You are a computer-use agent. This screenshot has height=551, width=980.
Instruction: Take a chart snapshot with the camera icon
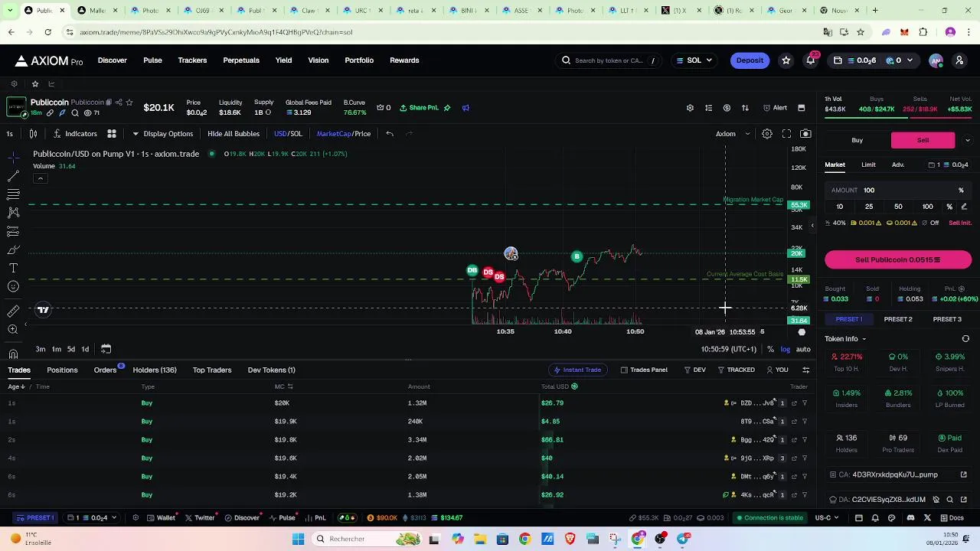[805, 134]
